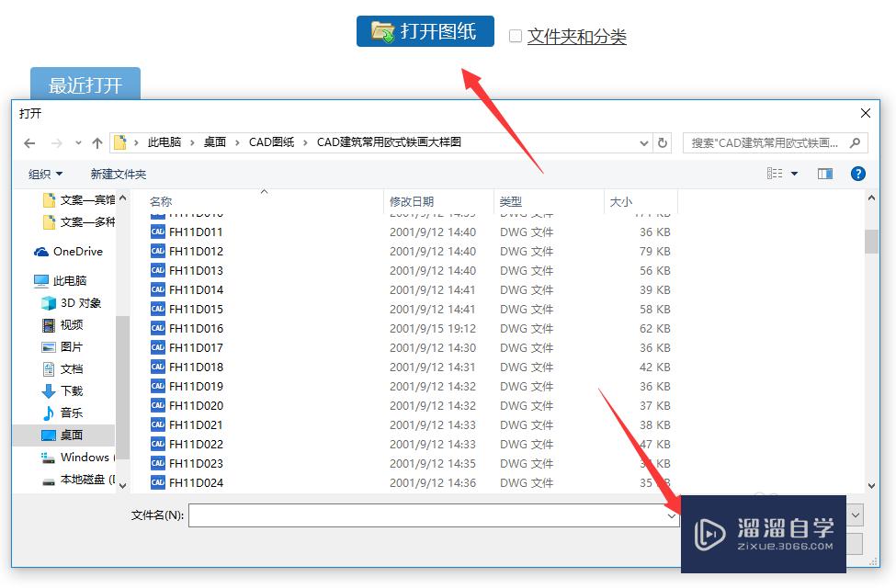
Task: Click the back navigation arrow
Action: (29, 142)
